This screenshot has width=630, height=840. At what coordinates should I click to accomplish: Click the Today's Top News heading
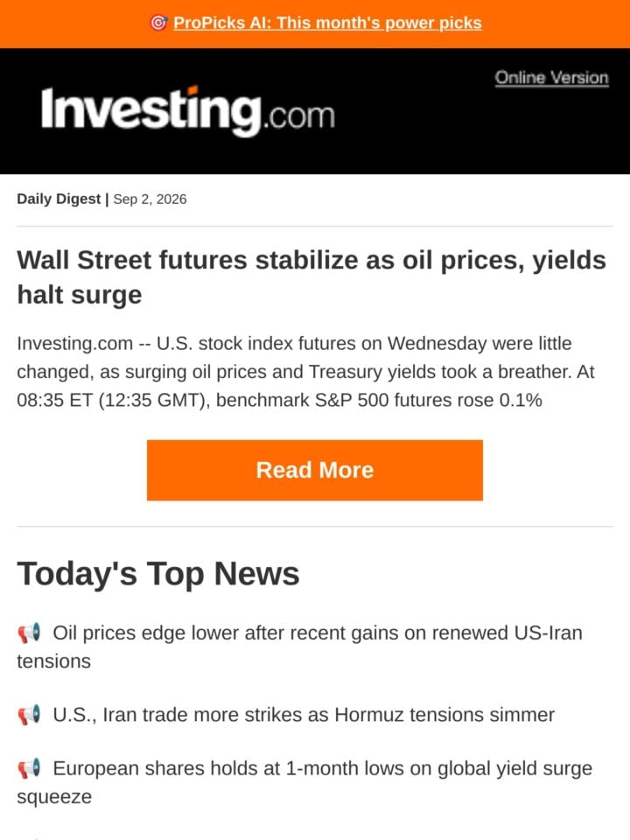(x=158, y=574)
